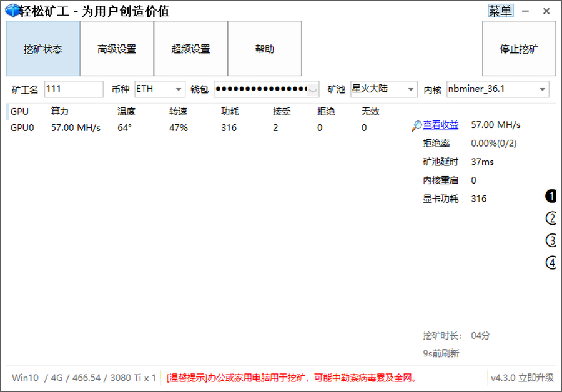Click the magnifier icon beside 查看收益

(417, 126)
